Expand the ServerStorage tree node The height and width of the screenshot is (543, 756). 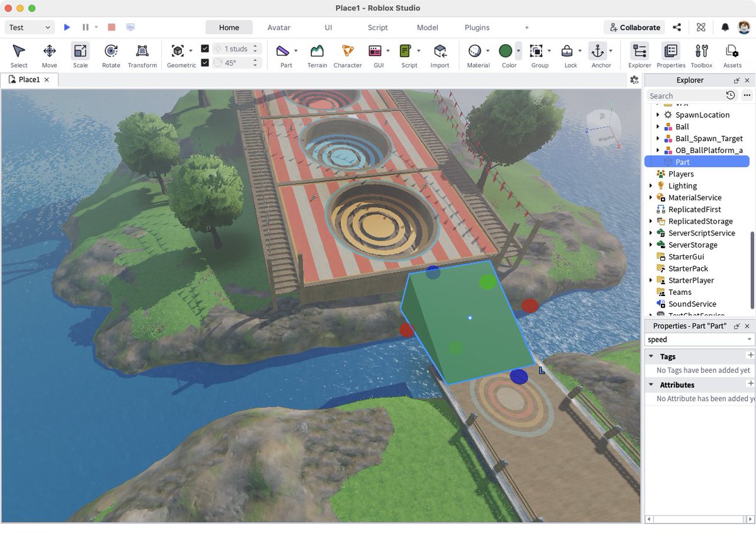click(x=651, y=245)
